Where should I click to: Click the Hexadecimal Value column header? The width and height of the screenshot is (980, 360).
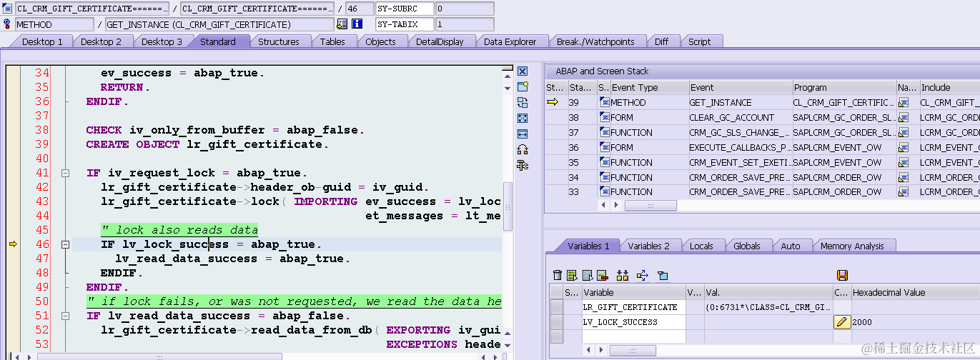915,292
